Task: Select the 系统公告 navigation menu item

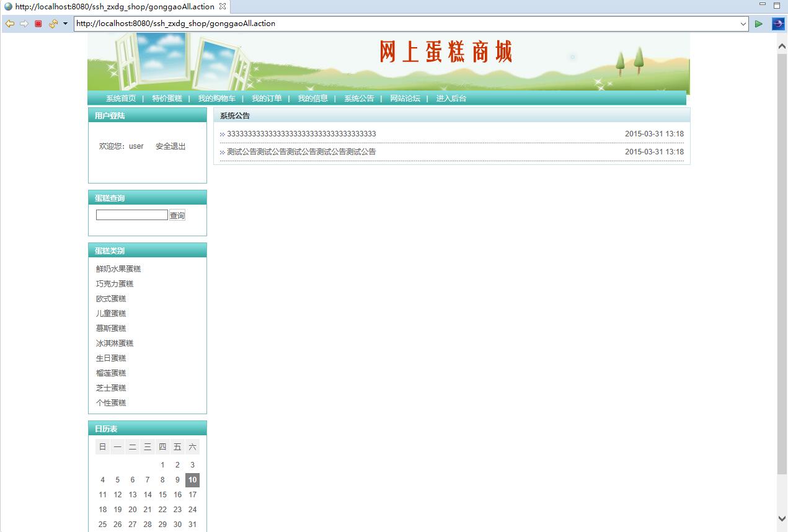Action: [x=358, y=98]
